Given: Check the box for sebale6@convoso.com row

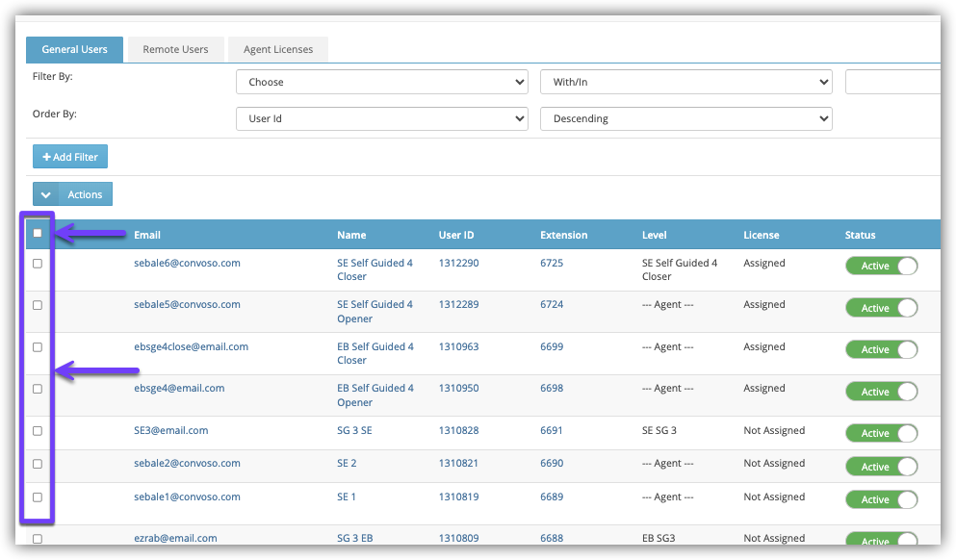Looking at the screenshot, I should pyautogui.click(x=38, y=264).
